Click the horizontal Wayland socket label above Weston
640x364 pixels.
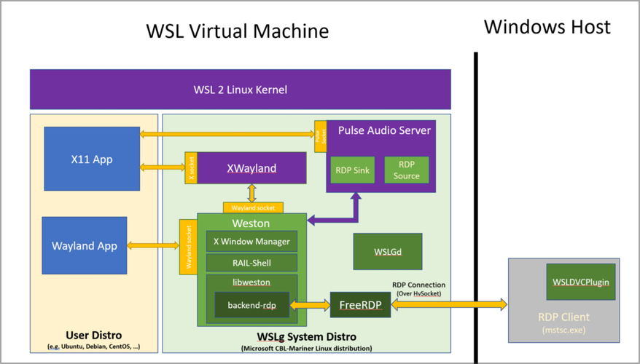(253, 208)
